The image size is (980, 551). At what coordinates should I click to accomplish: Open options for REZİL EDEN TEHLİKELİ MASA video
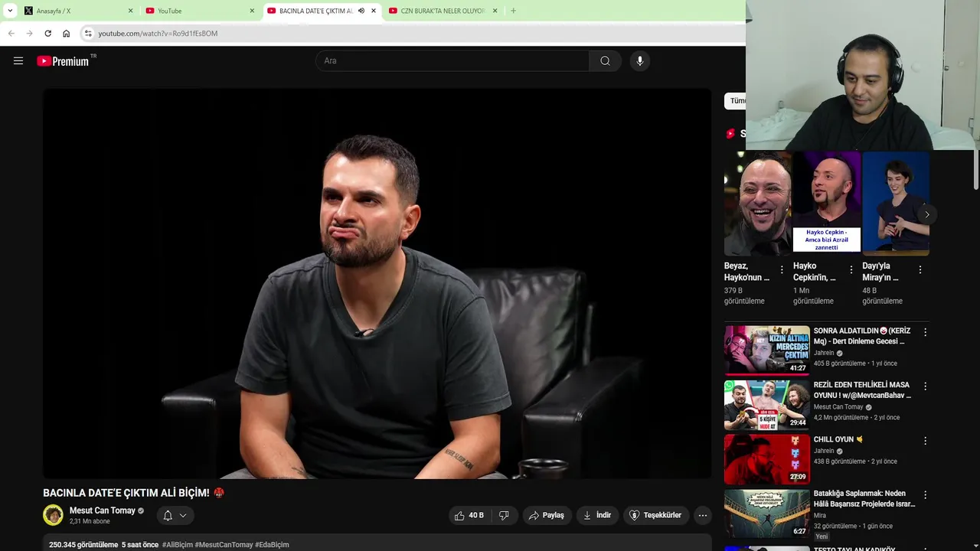click(x=925, y=386)
